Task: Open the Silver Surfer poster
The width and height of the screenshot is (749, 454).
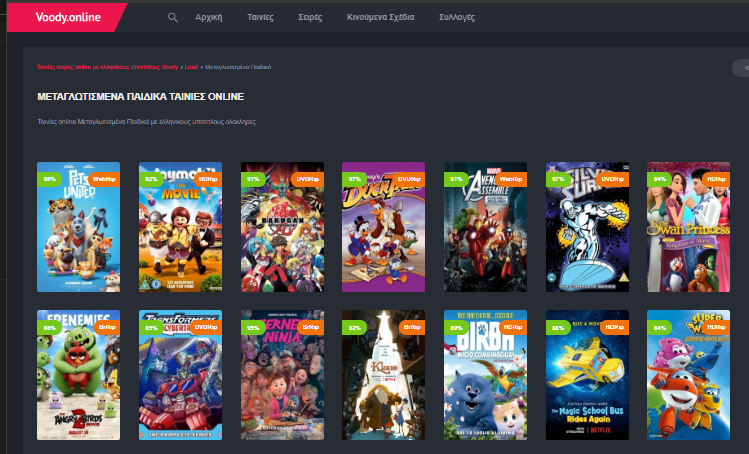Action: click(x=587, y=227)
